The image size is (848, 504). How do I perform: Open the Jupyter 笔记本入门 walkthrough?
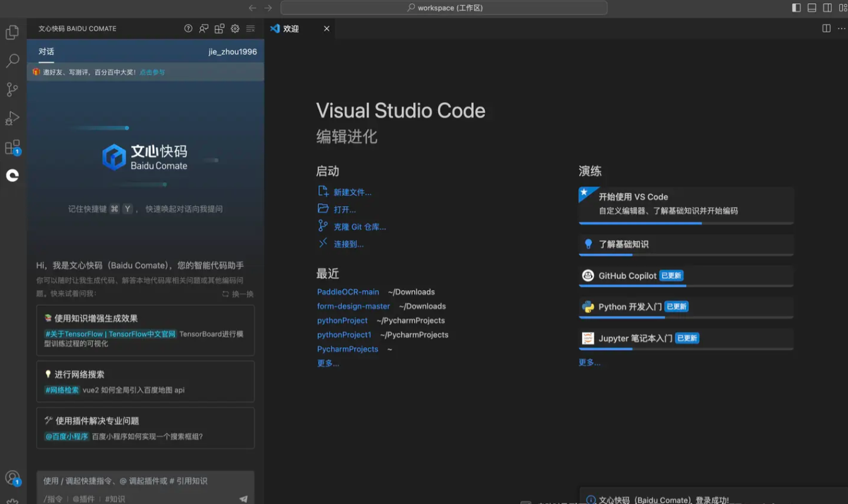pyautogui.click(x=686, y=339)
